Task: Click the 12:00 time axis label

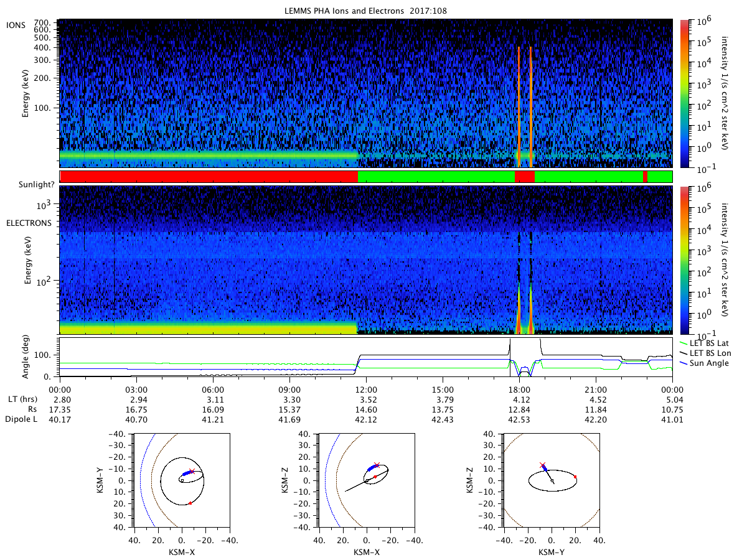Action: [x=366, y=388]
